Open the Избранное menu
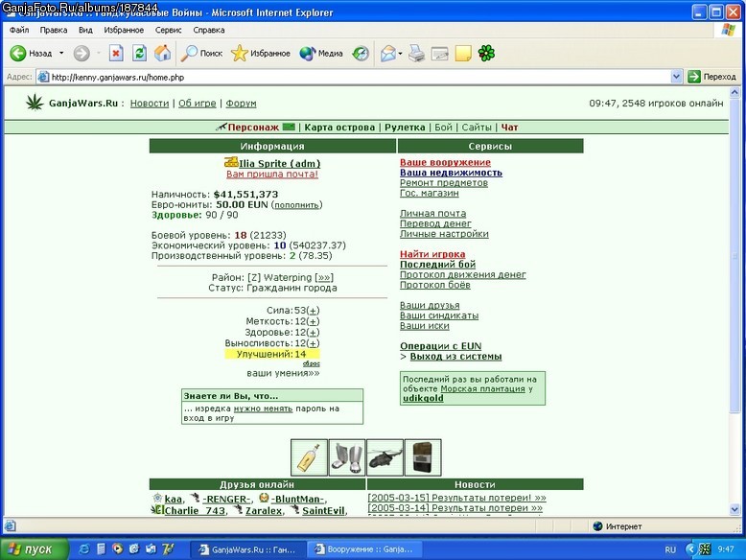Image resolution: width=746 pixels, height=560 pixels. [x=124, y=30]
